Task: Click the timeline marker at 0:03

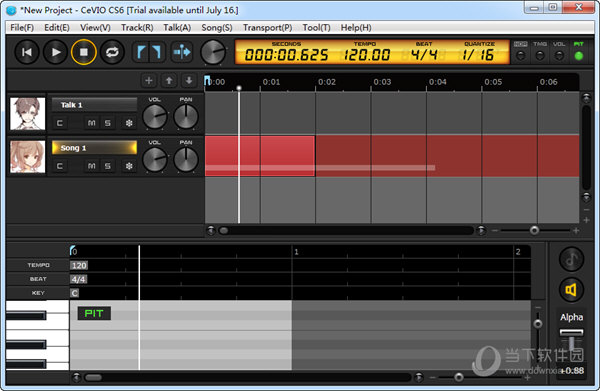Action: 382,82
